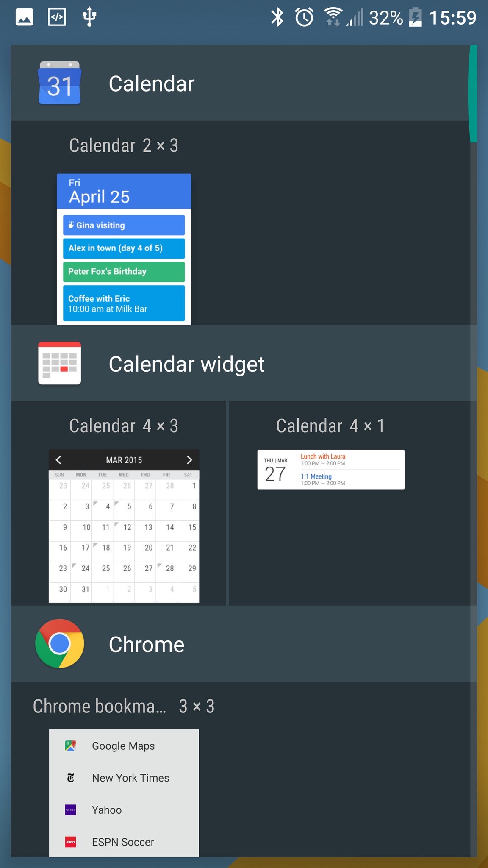Tap the Chrome app icon
Viewport: 488px width, 868px height.
[60, 643]
